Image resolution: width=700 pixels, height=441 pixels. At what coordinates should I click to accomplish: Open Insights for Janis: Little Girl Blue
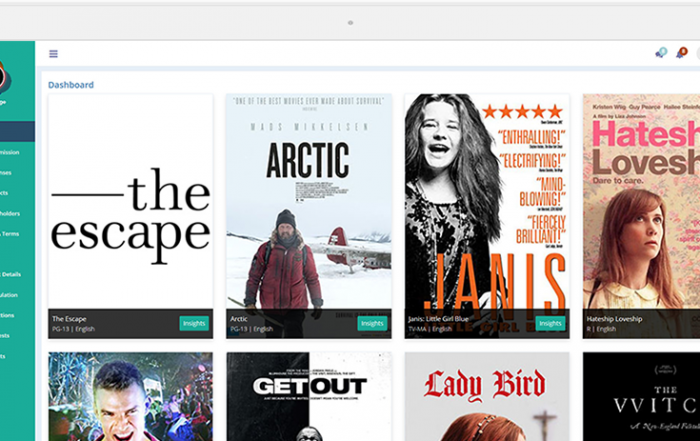550,323
